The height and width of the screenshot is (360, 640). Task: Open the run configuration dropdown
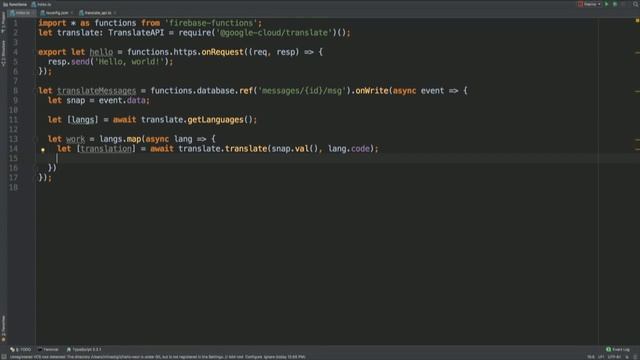tap(589, 4)
